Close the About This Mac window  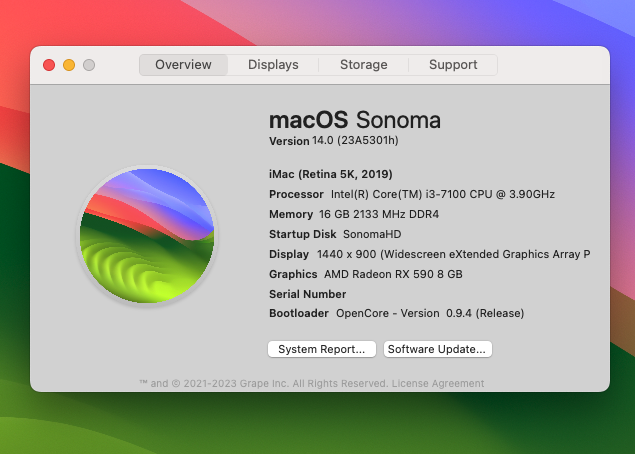[x=49, y=65]
